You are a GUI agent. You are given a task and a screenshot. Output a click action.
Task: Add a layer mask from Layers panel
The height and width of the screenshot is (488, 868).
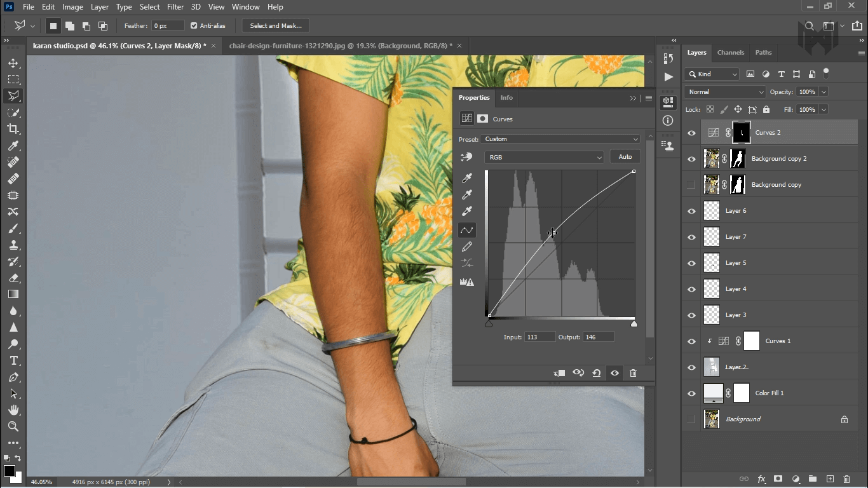(778, 479)
